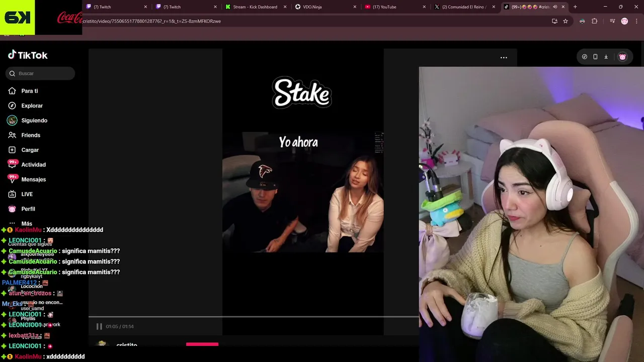This screenshot has width=644, height=362.
Task: Open the browser extensions puzzle icon
Action: pos(594,21)
